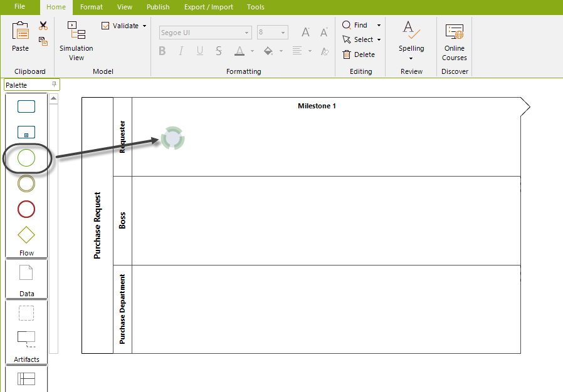Click the text alignment icon
The height and width of the screenshot is (392, 563).
coord(297,51)
